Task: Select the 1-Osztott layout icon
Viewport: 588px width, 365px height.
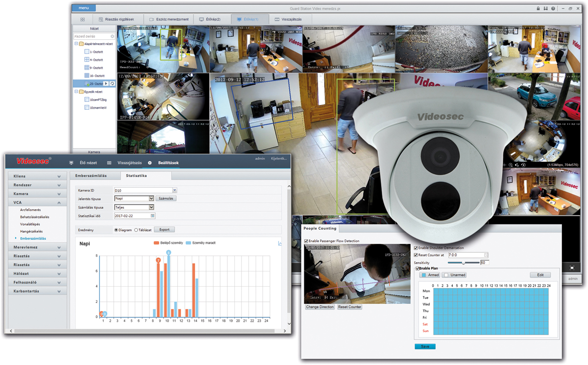Action: click(87, 51)
